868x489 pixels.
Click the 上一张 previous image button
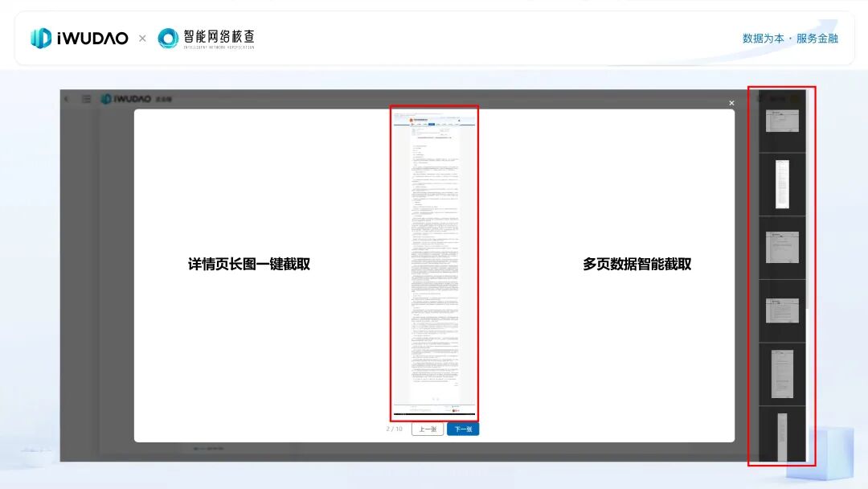pos(428,429)
